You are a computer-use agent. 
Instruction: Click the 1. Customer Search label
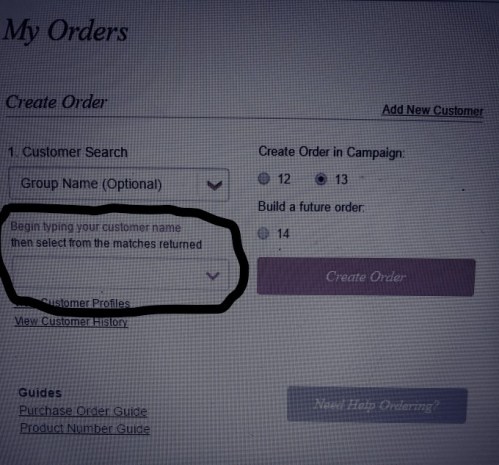pyautogui.click(x=68, y=152)
